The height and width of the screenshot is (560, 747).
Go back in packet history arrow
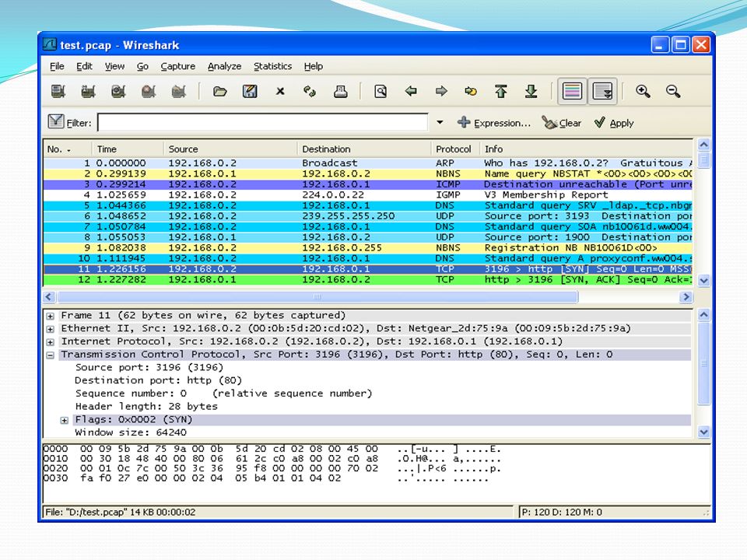point(411,91)
